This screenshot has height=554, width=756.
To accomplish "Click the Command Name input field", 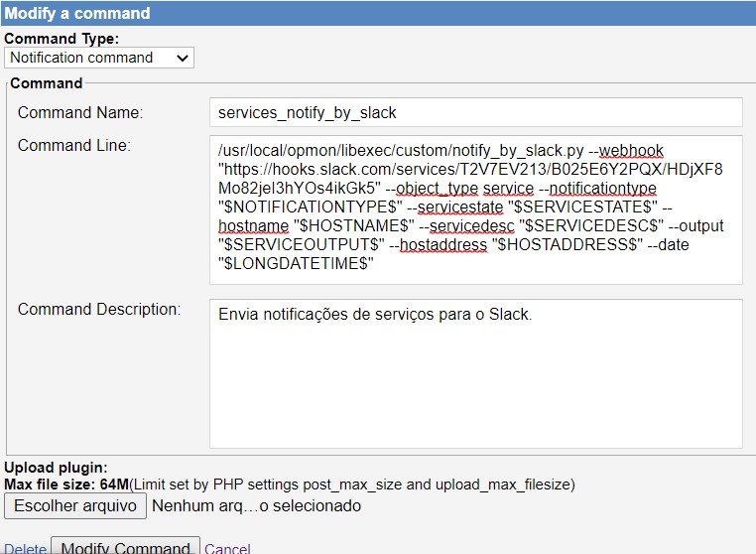I will coord(475,112).
